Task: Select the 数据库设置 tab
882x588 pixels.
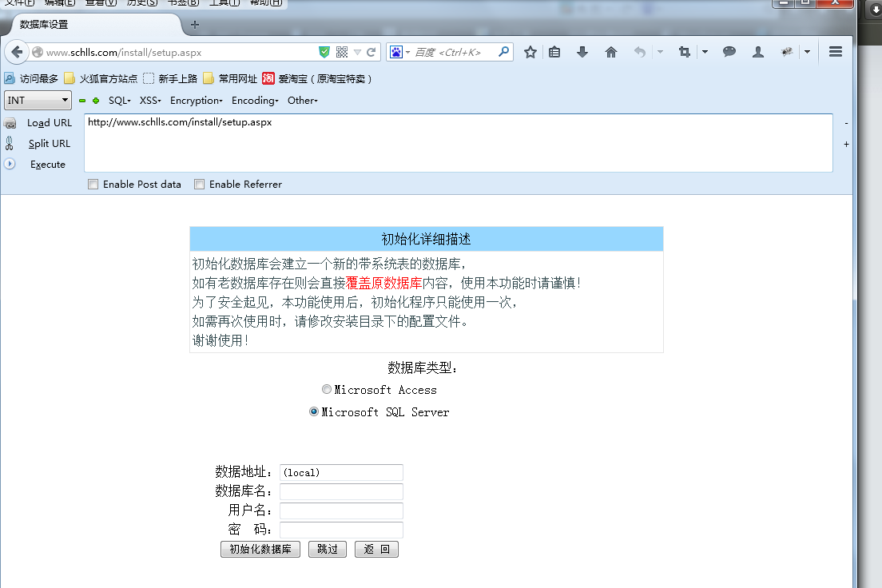Action: (x=94, y=25)
